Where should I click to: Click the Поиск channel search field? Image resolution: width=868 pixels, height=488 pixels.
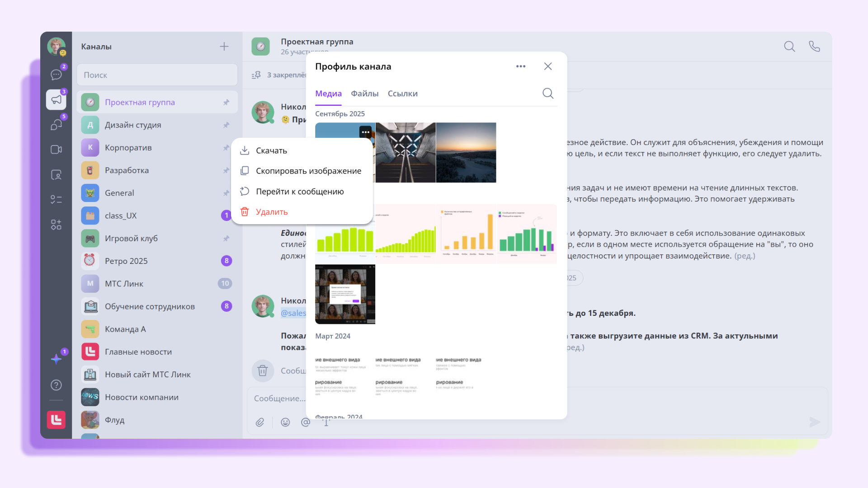click(157, 75)
